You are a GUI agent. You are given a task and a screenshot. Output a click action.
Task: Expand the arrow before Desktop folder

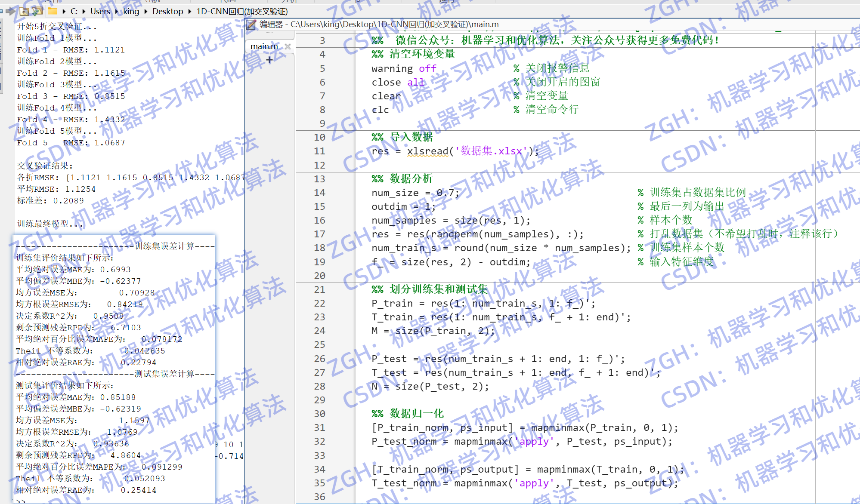click(146, 12)
